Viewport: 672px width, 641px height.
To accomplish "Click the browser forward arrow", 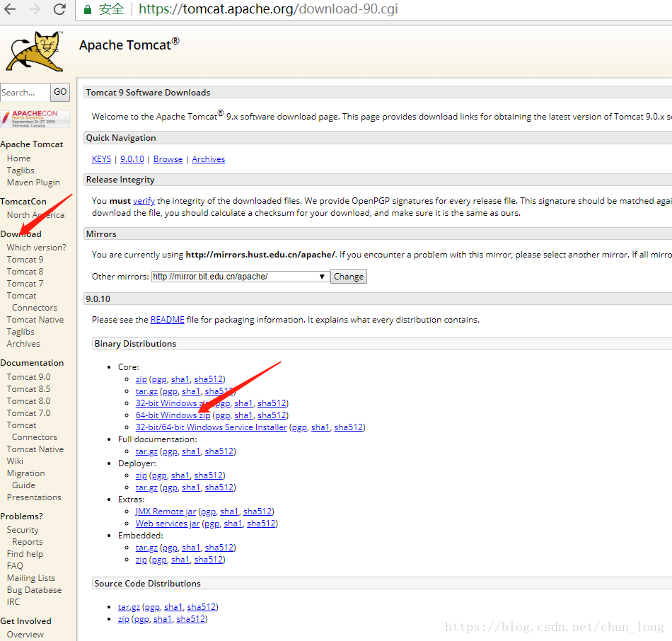I will pos(35,8).
